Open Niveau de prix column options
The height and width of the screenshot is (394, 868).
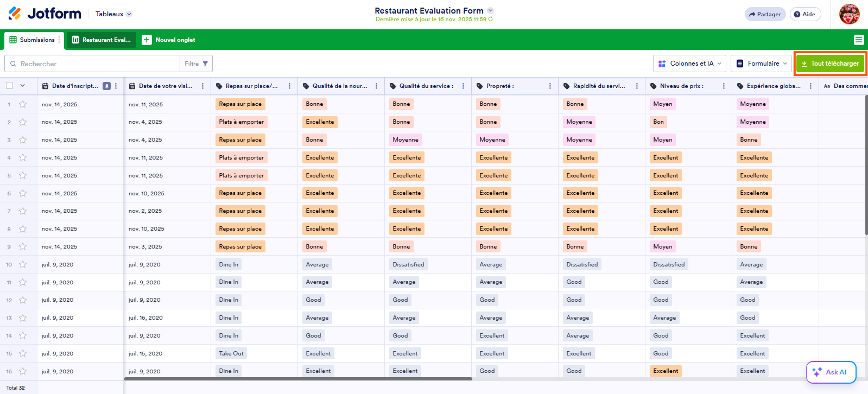pos(724,86)
